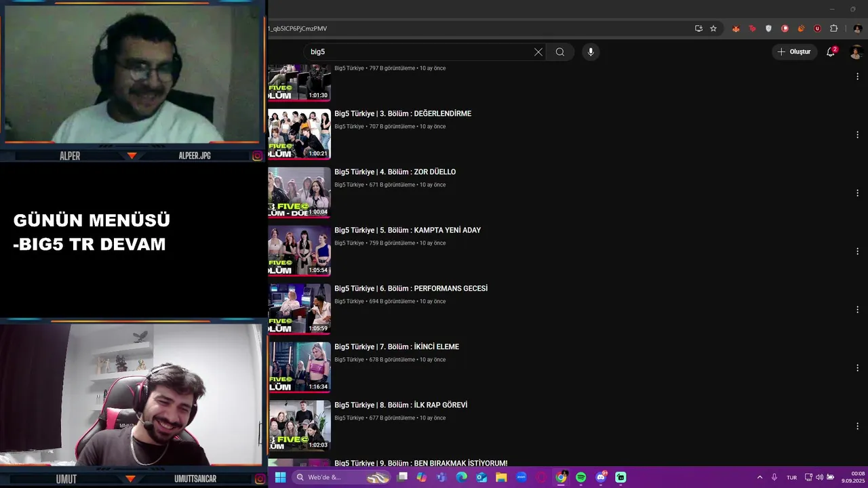The image size is (868, 488).
Task: Open the orange extension icon
Action: coord(801,28)
